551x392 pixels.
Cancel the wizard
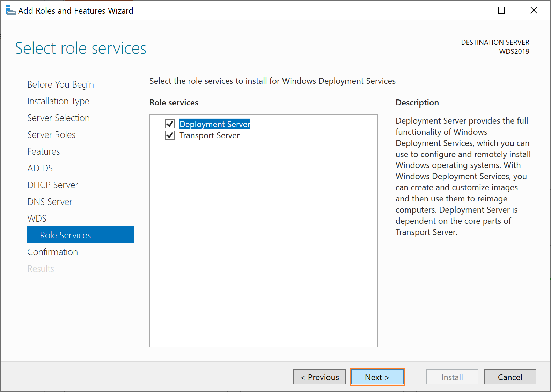coord(510,377)
